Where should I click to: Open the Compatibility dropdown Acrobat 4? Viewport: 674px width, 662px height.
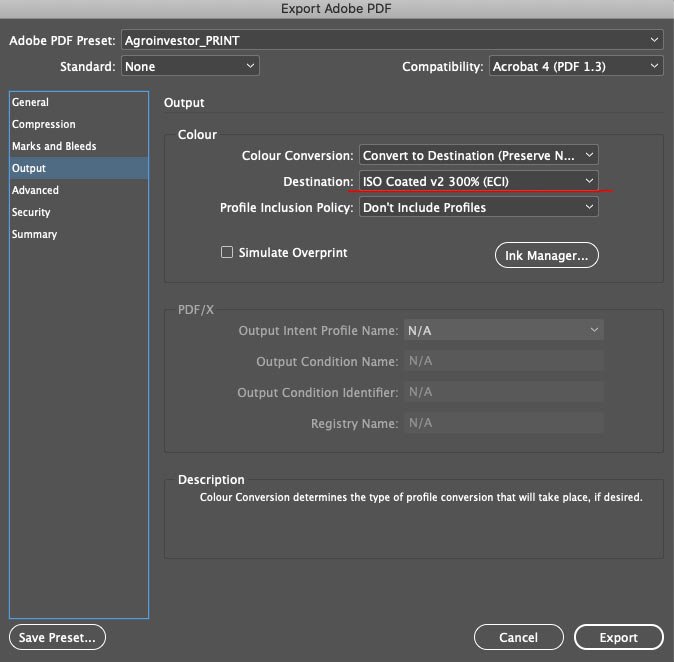(x=576, y=66)
